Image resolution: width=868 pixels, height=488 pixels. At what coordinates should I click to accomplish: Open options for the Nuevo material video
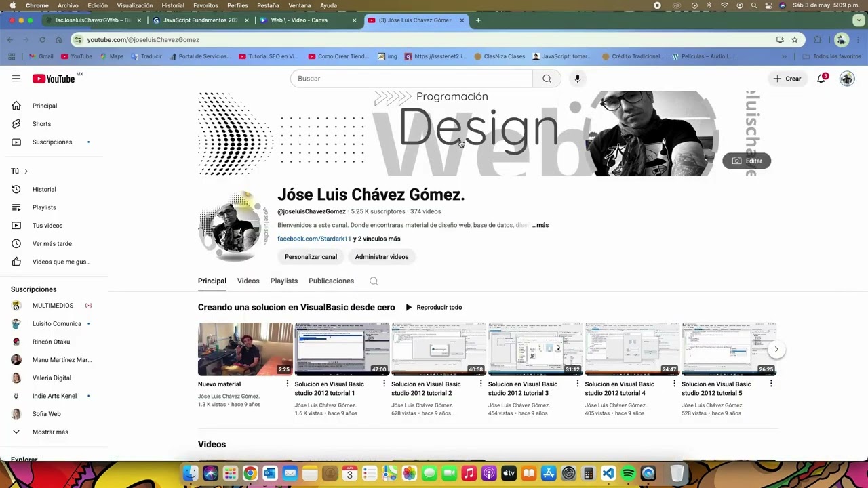[x=287, y=384]
